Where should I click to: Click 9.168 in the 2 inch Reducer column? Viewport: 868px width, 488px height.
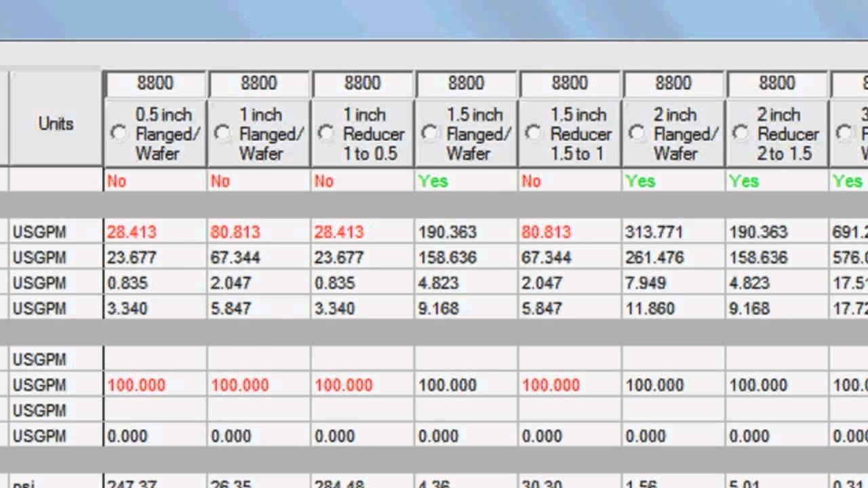coord(749,309)
